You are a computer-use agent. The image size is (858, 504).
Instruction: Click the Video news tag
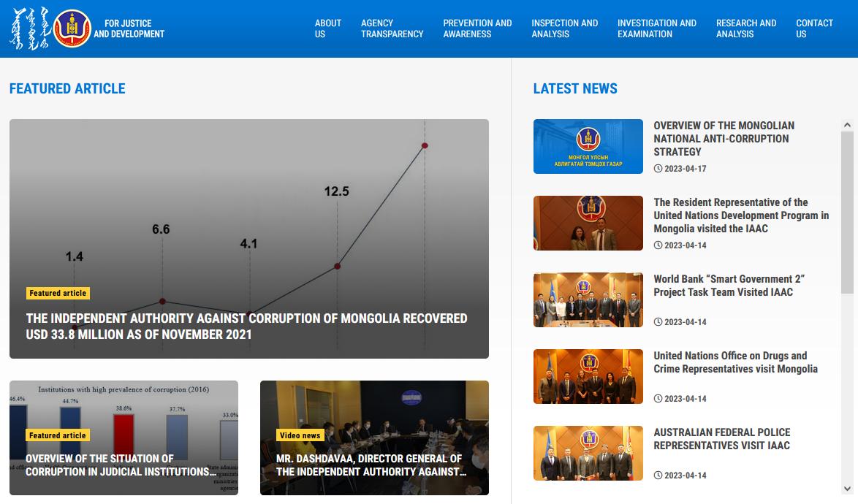coord(300,435)
